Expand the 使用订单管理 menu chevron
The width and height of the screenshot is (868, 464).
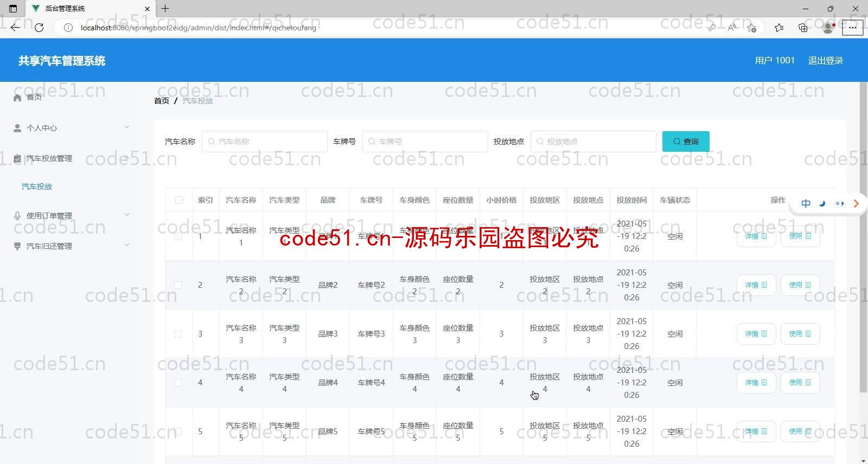pyautogui.click(x=127, y=215)
